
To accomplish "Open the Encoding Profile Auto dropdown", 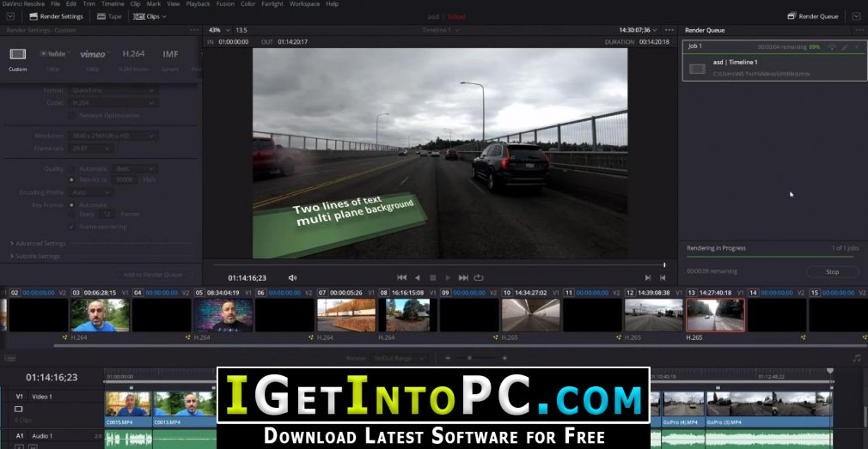I will pyautogui.click(x=91, y=192).
